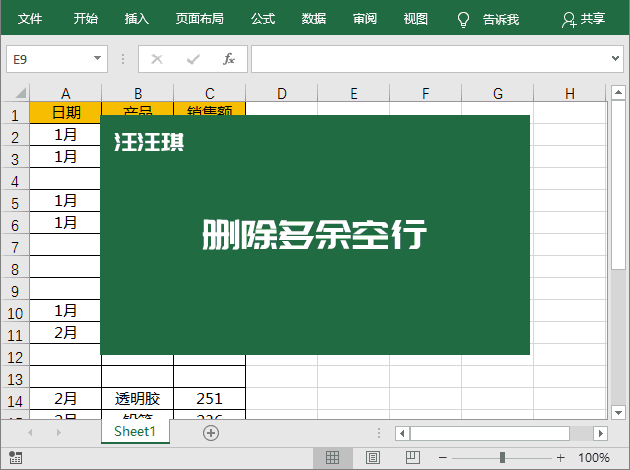
Task: Click cell A11 containing 2月
Action: pos(65,333)
